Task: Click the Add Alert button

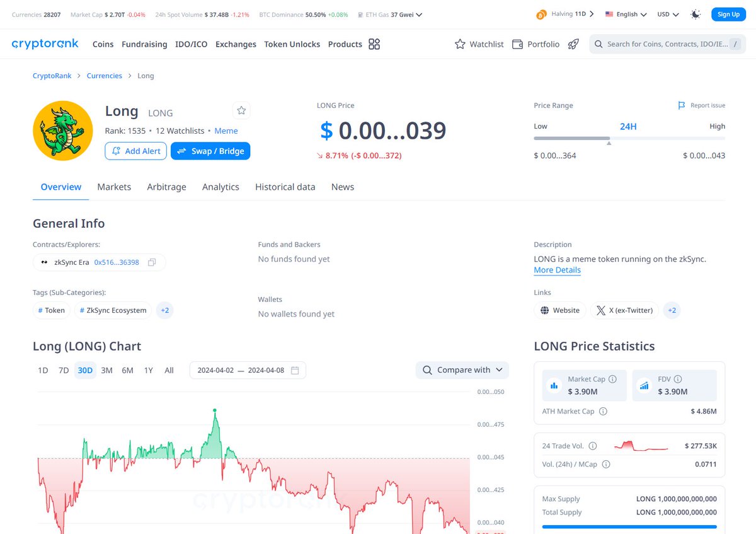Action: point(136,151)
